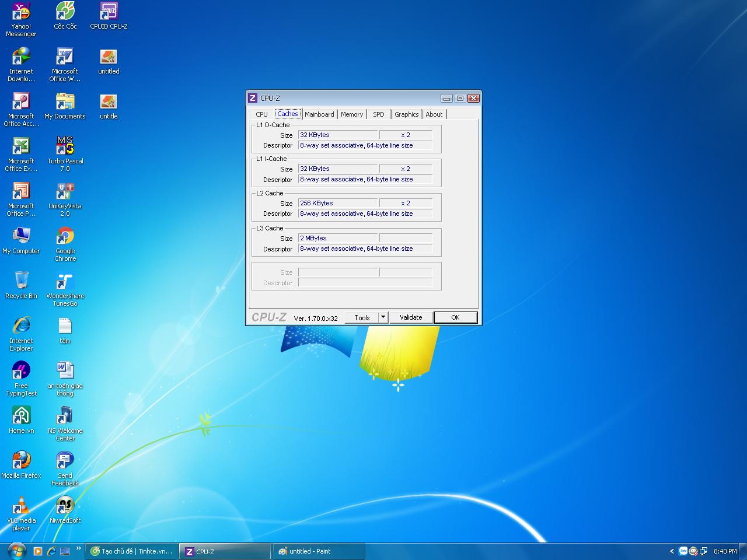The width and height of the screenshot is (747, 560).
Task: Switch to untitled - Paint taskbar window
Action: click(x=319, y=551)
